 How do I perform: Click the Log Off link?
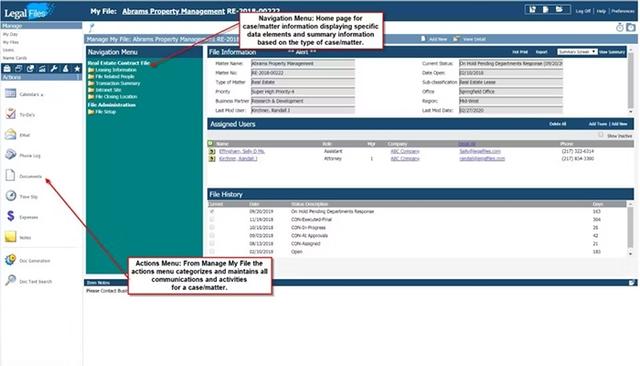pyautogui.click(x=583, y=11)
